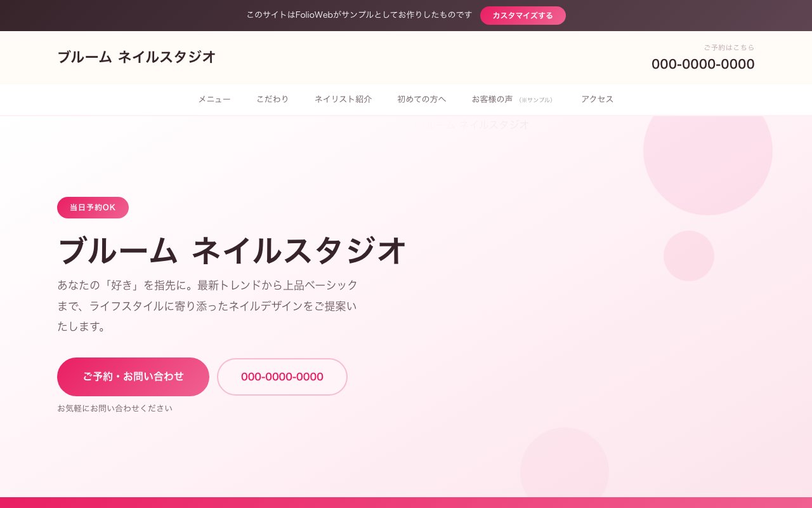Call the header phone number 000-0000-0000
Image resolution: width=812 pixels, height=508 pixels.
coord(703,64)
